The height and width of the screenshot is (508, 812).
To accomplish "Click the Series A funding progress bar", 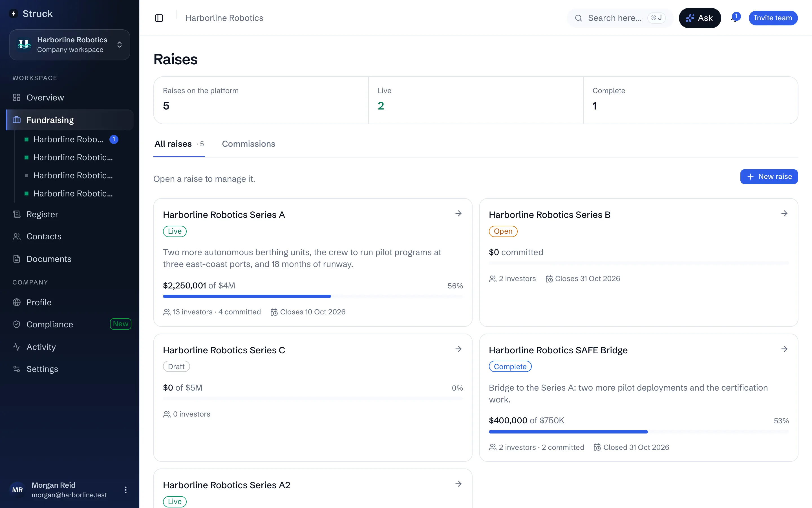I will point(313,296).
